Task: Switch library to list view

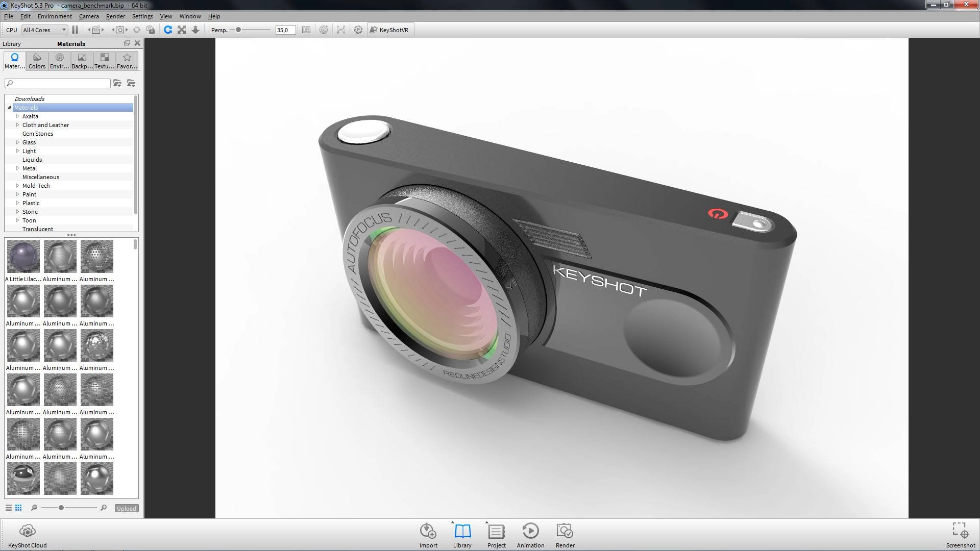Action: pos(9,508)
